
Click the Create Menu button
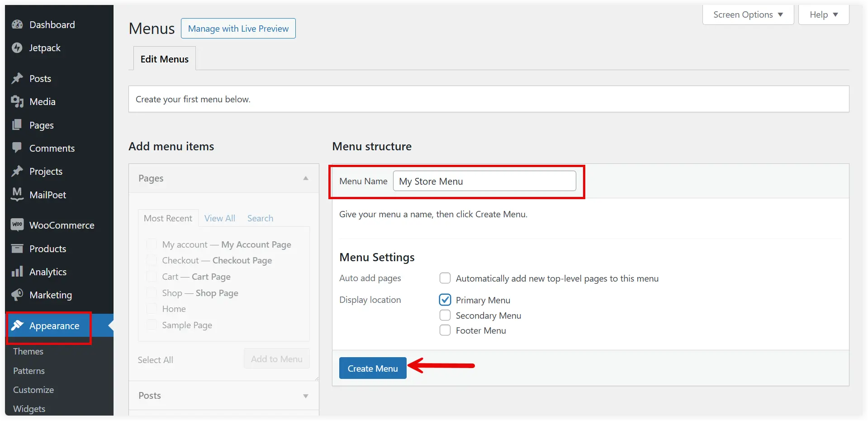(x=373, y=368)
